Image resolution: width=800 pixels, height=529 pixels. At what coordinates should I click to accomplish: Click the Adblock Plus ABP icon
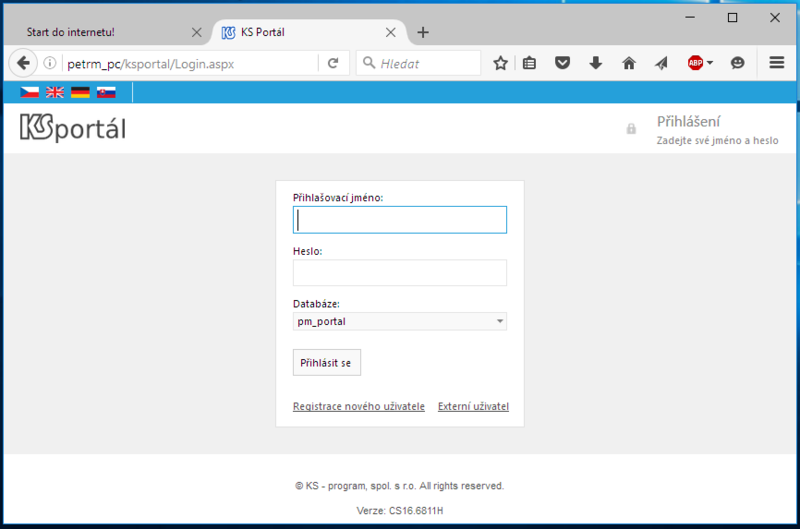(695, 63)
